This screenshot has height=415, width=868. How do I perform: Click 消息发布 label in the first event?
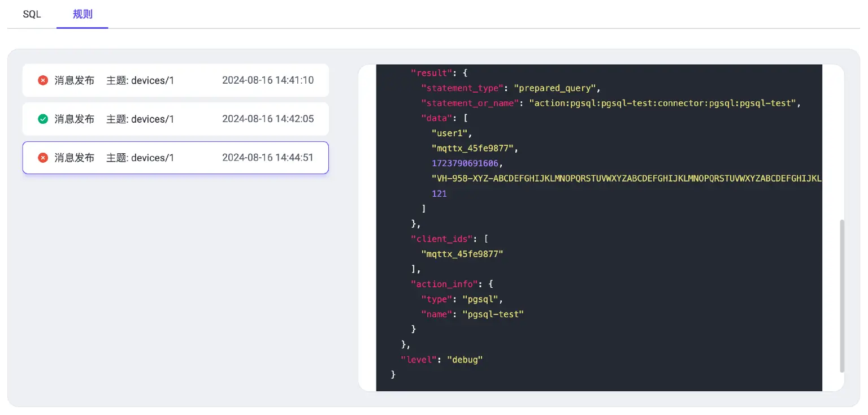pos(74,80)
